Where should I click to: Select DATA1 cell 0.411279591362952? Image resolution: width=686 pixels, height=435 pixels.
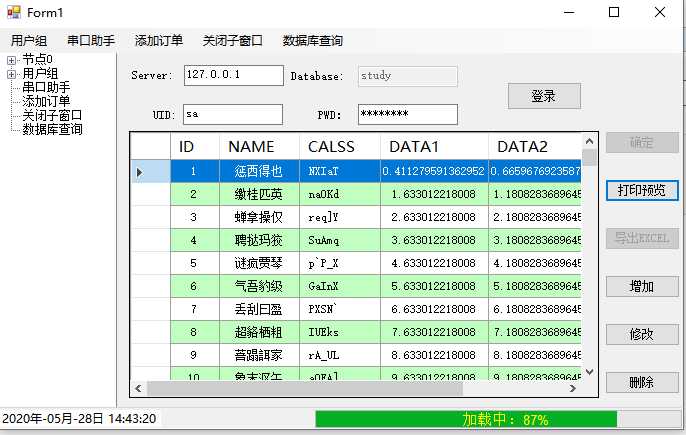(x=434, y=171)
